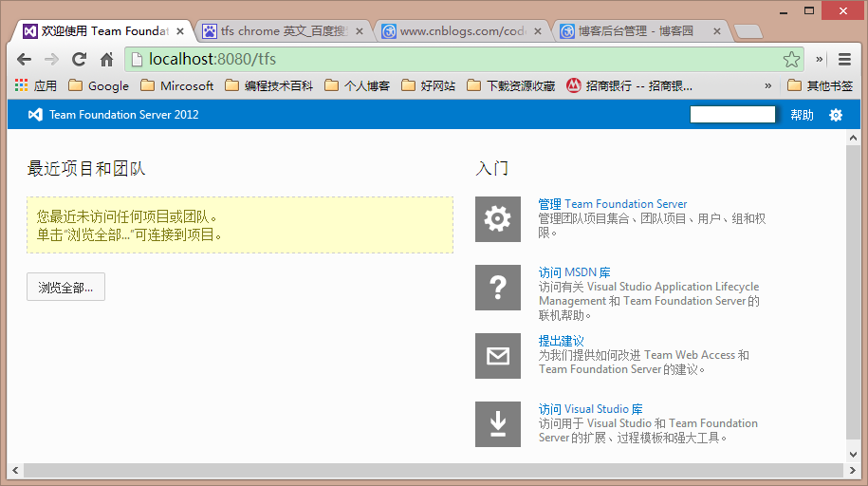Click the vertical scrollbar down arrow
868x486 pixels.
[x=853, y=455]
